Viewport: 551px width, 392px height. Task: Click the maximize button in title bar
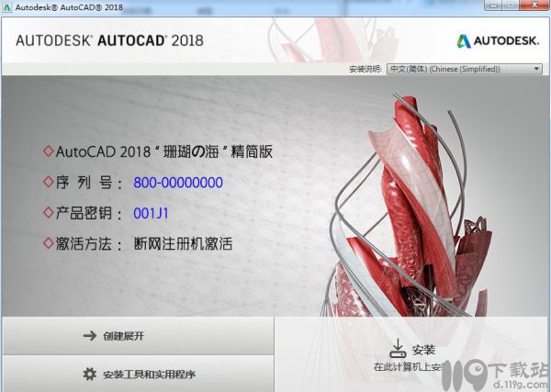(511, 5)
